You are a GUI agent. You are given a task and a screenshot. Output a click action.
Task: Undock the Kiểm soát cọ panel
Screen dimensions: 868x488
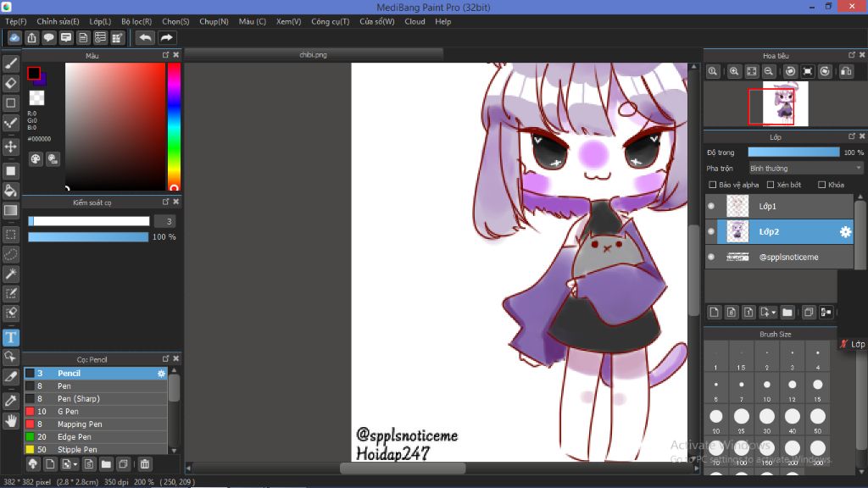tap(165, 202)
